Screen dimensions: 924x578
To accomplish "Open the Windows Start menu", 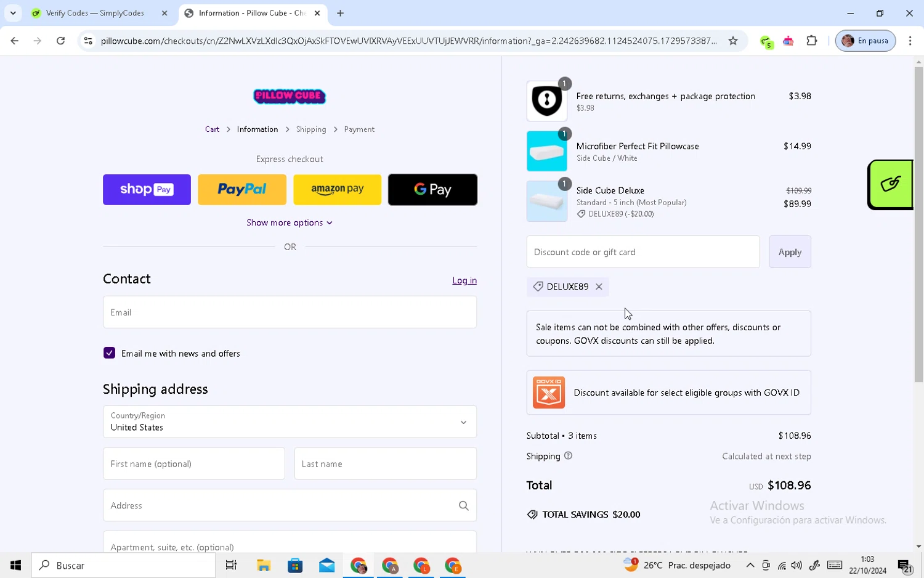I will [x=15, y=565].
